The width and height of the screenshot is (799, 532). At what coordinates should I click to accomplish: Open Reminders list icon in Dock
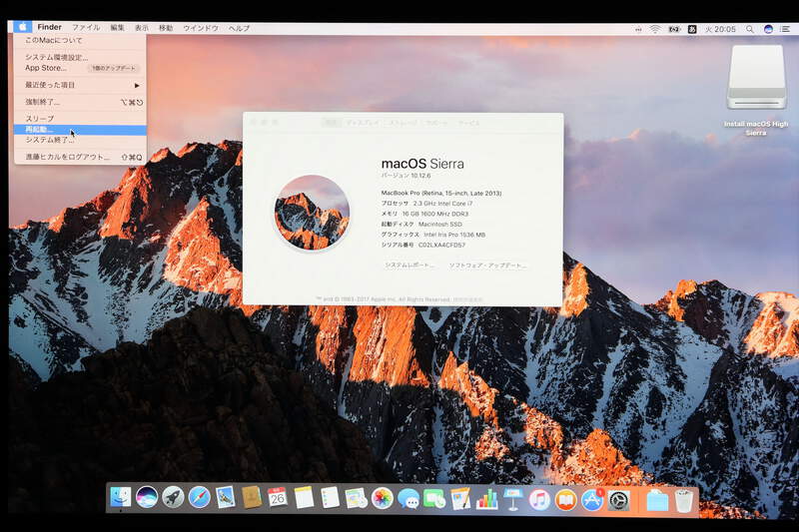click(331, 497)
